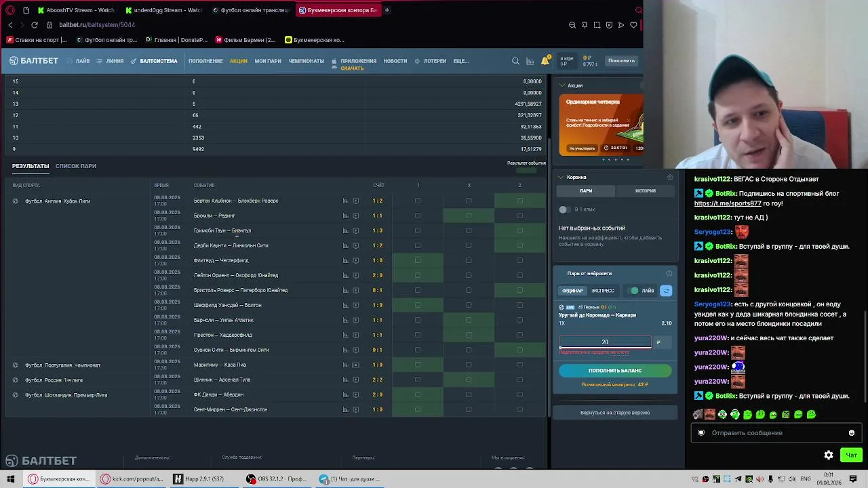This screenshot has height=488, width=868.
Task: Open the Telegram chat taskbar item
Action: pos(350,479)
